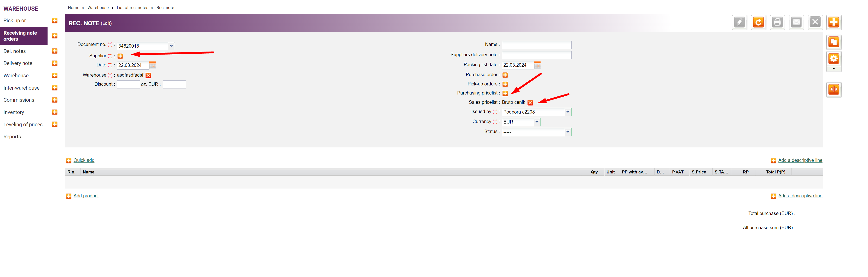Click the email envelope toolbar icon
The width and height of the screenshot is (868, 277).
tap(796, 23)
